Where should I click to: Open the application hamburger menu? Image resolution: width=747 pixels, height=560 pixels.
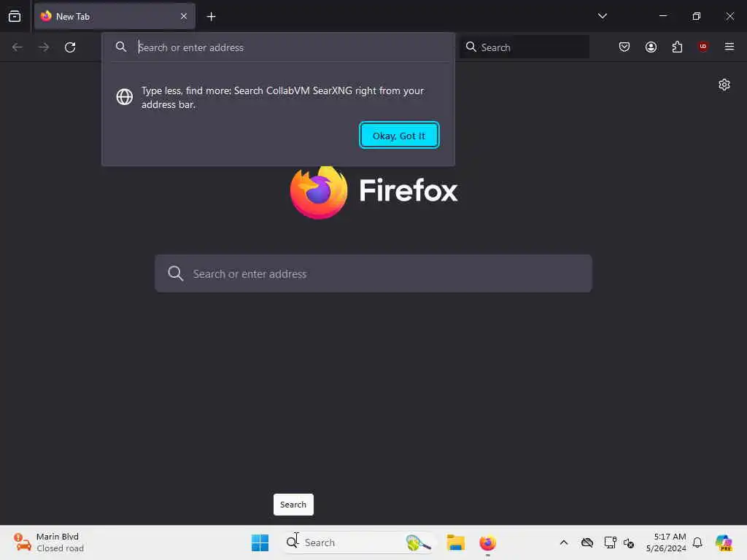pyautogui.click(x=729, y=47)
